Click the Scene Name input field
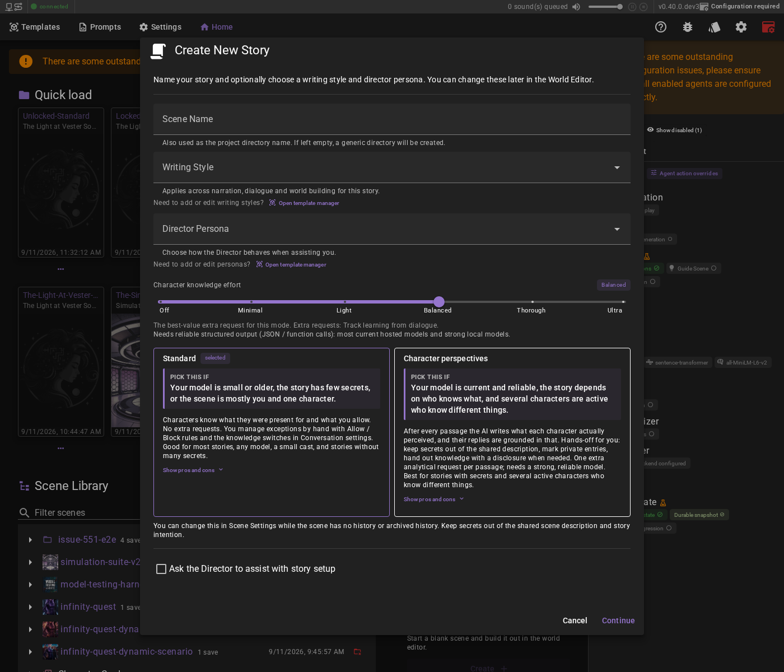784x672 pixels. (x=392, y=119)
